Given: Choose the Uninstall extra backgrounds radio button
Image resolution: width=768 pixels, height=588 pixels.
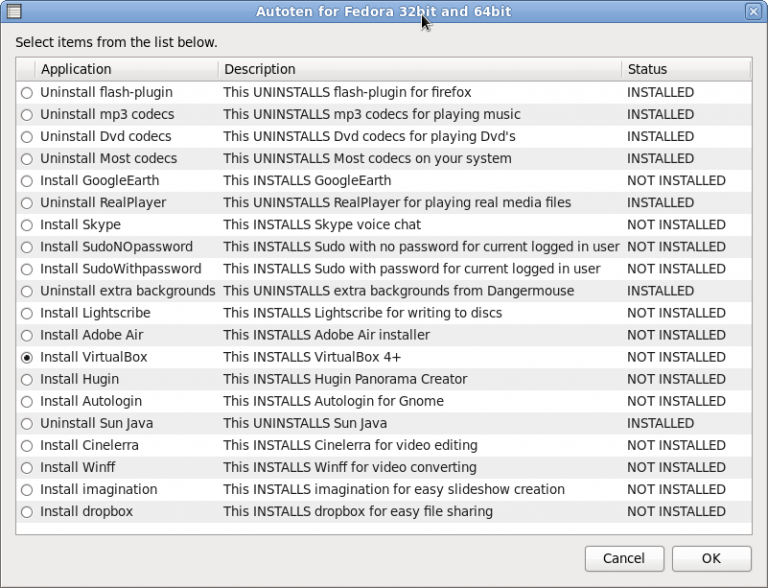Looking at the screenshot, I should coord(27,291).
